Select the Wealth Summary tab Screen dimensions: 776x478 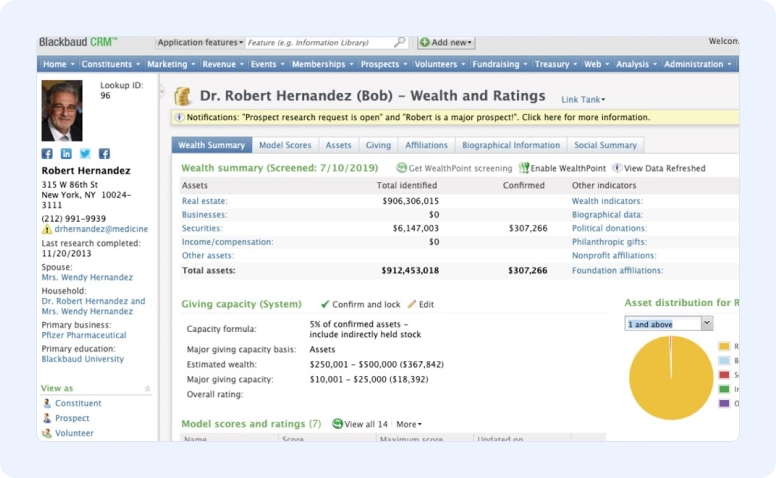(x=212, y=145)
